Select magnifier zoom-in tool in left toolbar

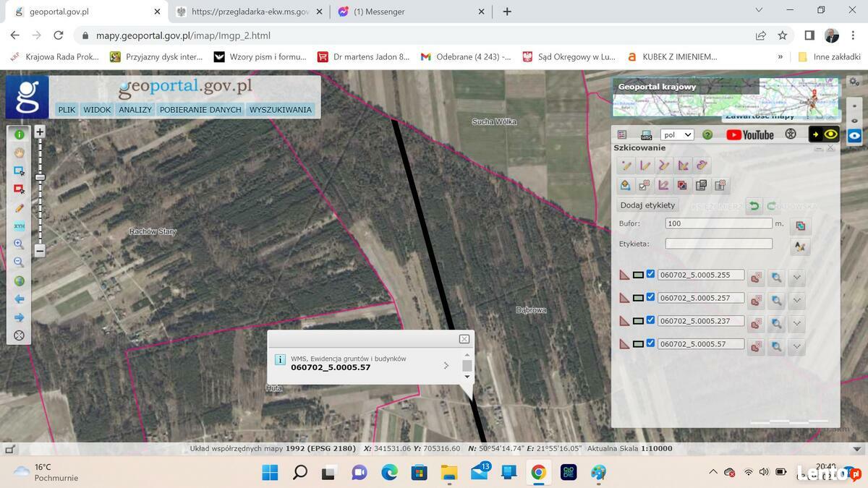point(20,244)
